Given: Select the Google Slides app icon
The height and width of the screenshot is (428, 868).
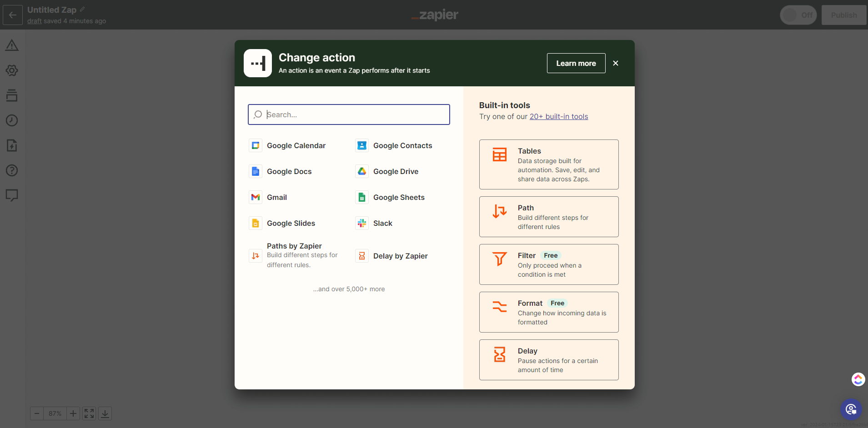Looking at the screenshot, I should pos(256,223).
